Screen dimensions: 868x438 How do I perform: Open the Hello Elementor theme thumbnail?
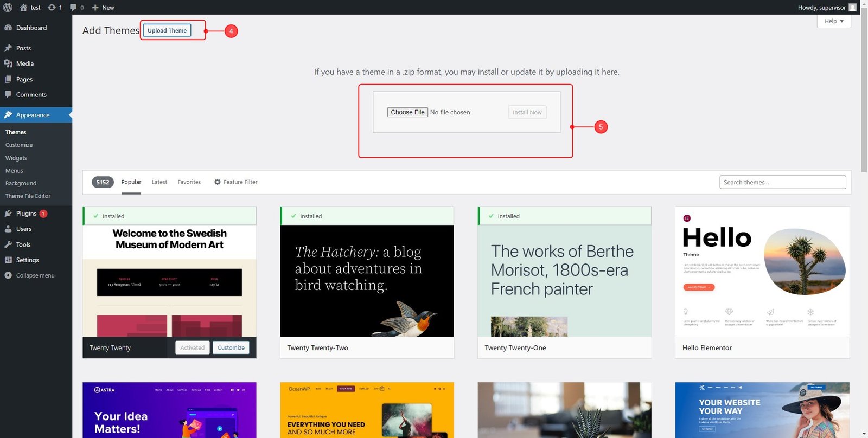[762, 272]
